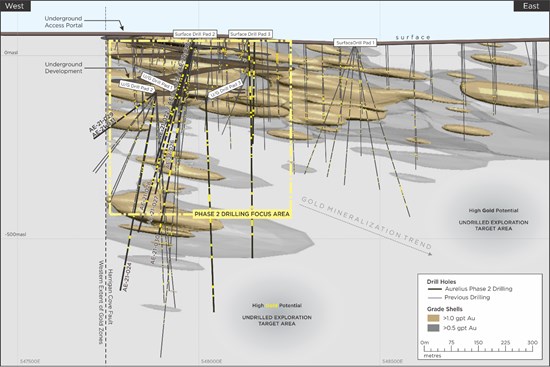
Task: Click the East direction label
Action: [531, 6]
